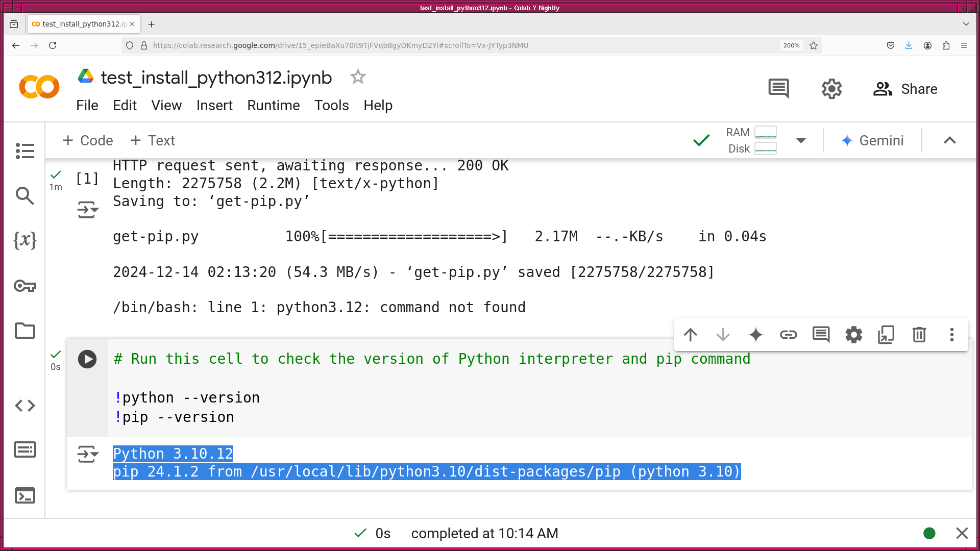Move cell up with arrow icon
The width and height of the screenshot is (980, 551).
[690, 335]
